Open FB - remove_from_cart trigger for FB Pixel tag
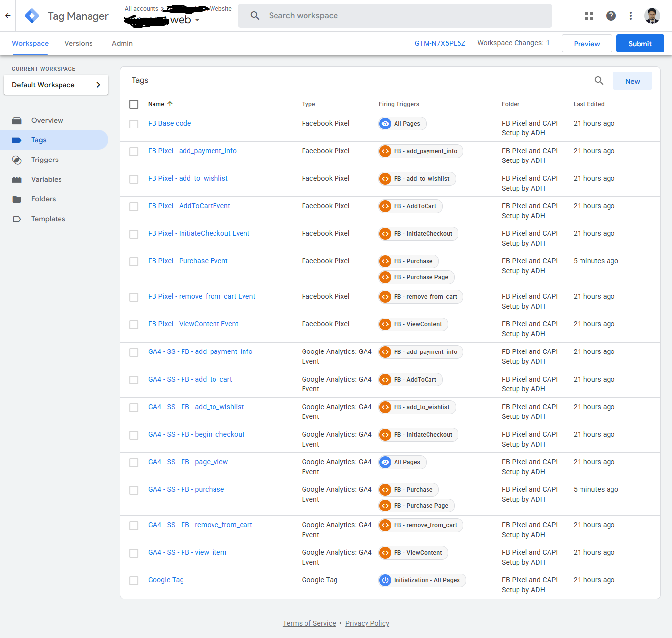This screenshot has height=638, width=672. 421,297
